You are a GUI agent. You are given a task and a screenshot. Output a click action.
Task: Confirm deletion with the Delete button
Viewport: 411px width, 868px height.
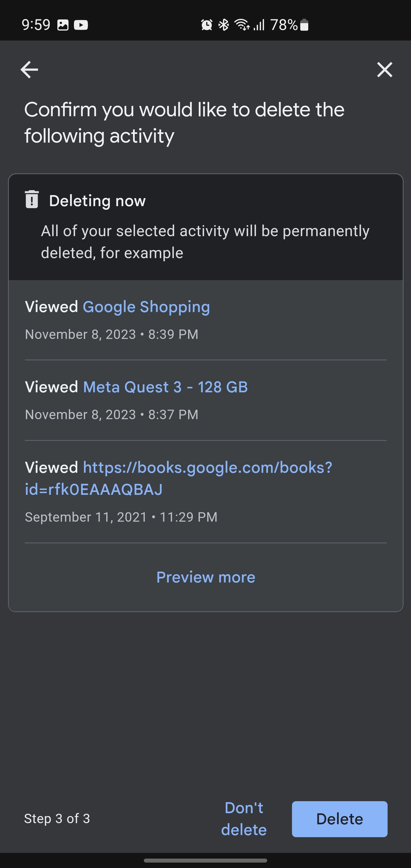click(x=339, y=819)
